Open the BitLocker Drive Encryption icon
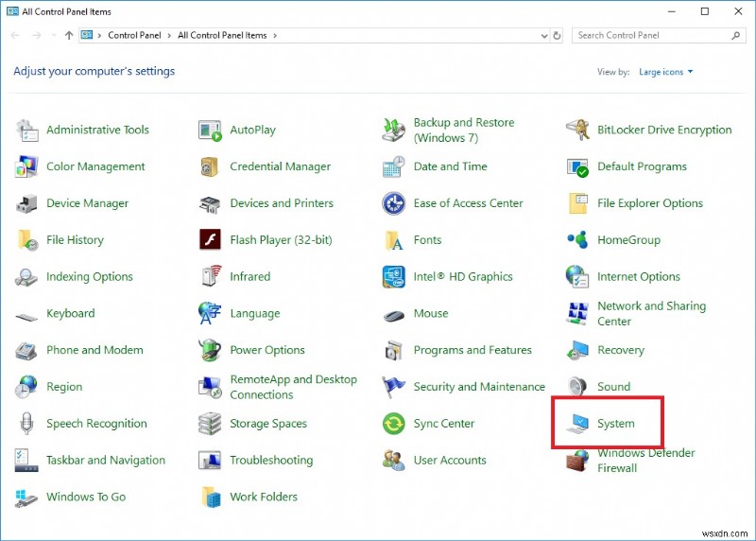This screenshot has width=756, height=541. click(x=577, y=131)
